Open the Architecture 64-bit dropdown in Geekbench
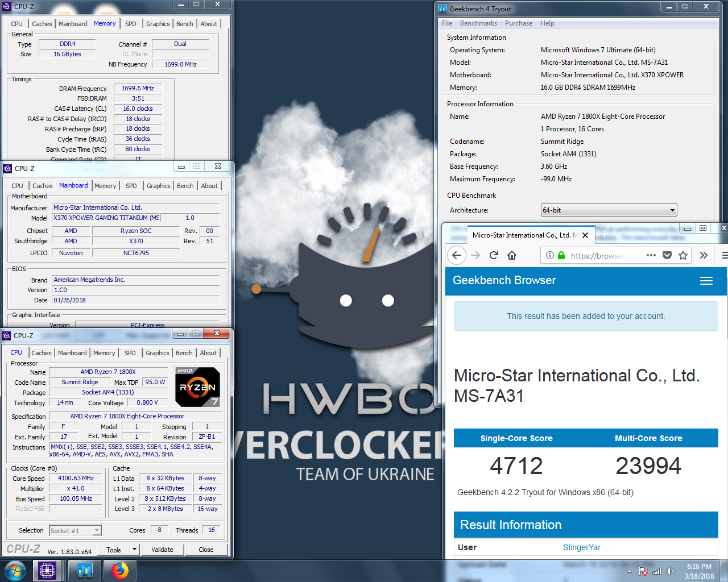Image resolution: width=728 pixels, height=582 pixels. [609, 210]
